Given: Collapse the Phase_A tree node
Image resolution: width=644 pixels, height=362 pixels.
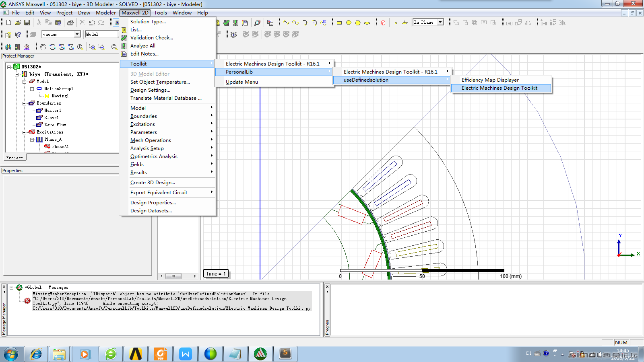Looking at the screenshot, I should pyautogui.click(x=32, y=139).
